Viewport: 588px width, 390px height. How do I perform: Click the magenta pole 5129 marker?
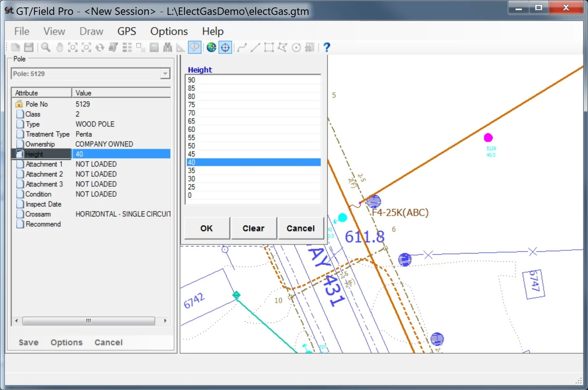(488, 138)
